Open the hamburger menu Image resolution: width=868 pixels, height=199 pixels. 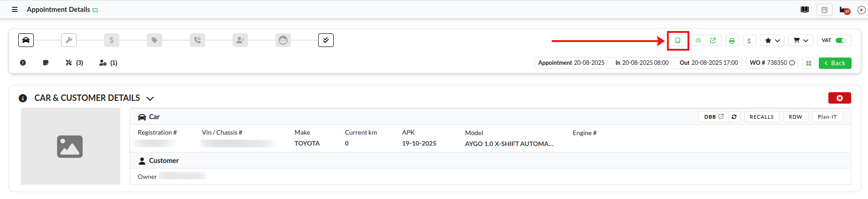15,10
